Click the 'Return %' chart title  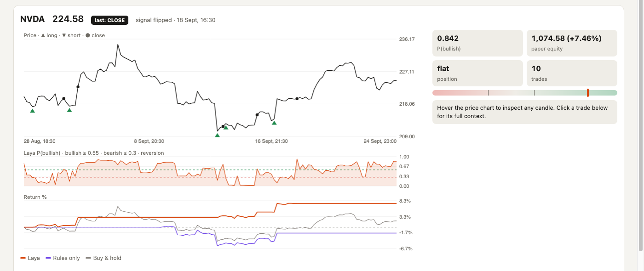[35, 197]
